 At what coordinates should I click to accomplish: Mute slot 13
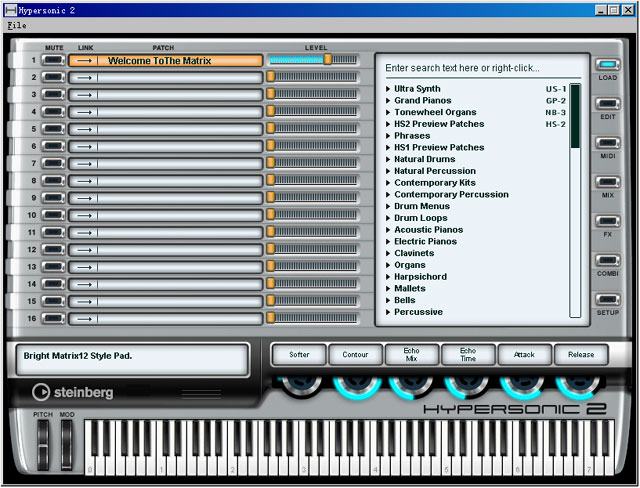53,267
